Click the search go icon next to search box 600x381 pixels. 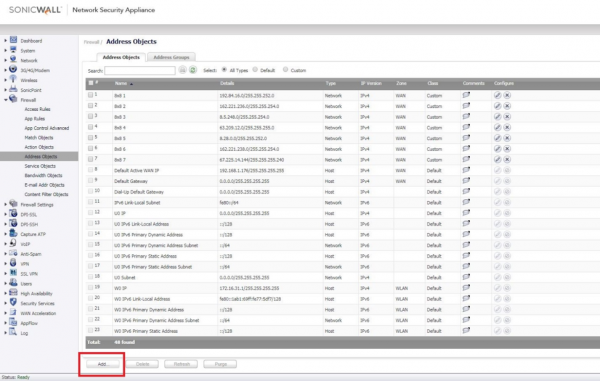[183, 70]
